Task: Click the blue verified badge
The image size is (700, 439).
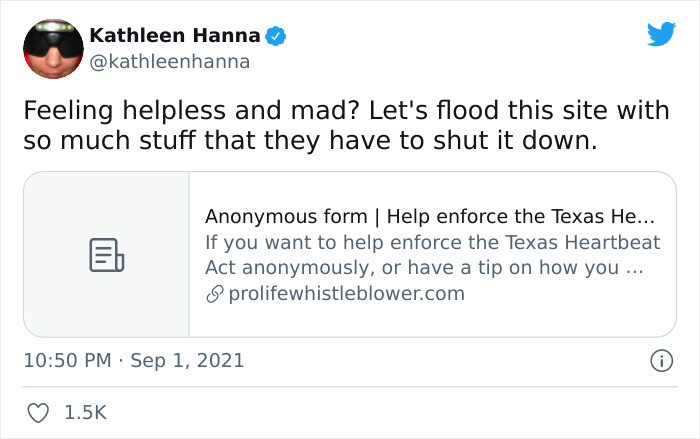Action: click(x=275, y=36)
